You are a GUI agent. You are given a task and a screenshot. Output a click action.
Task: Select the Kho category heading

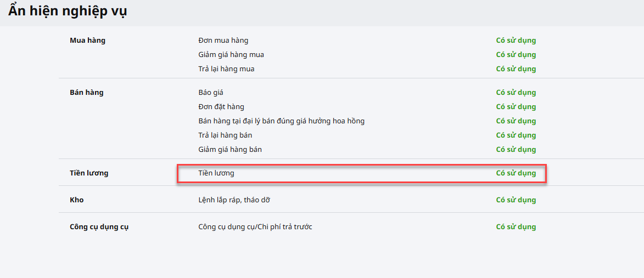click(x=77, y=200)
